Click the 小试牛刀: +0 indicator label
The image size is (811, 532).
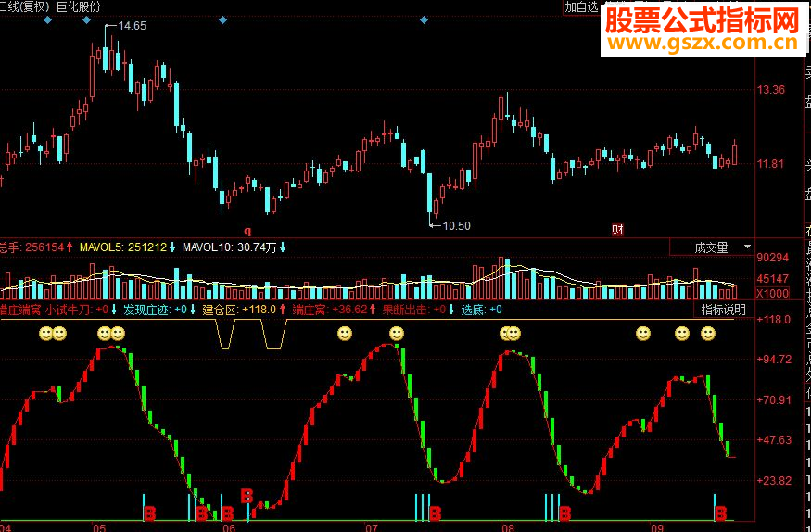point(82,310)
